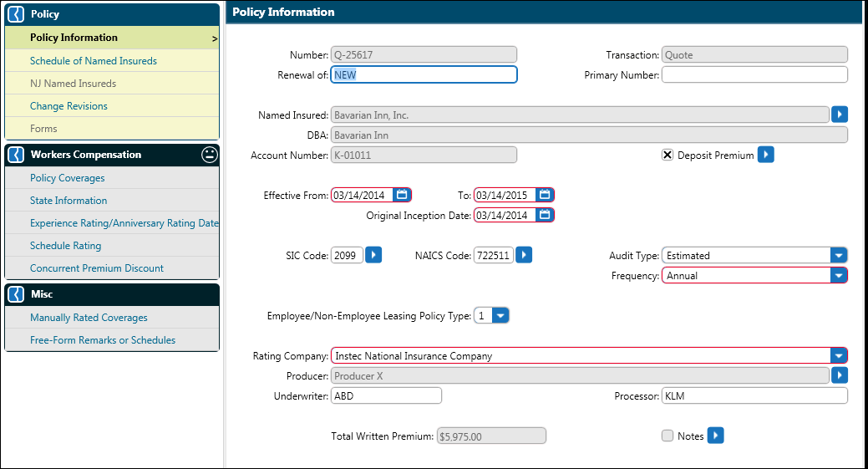
Task: Click SIC Code lookup arrow button
Action: 373,255
